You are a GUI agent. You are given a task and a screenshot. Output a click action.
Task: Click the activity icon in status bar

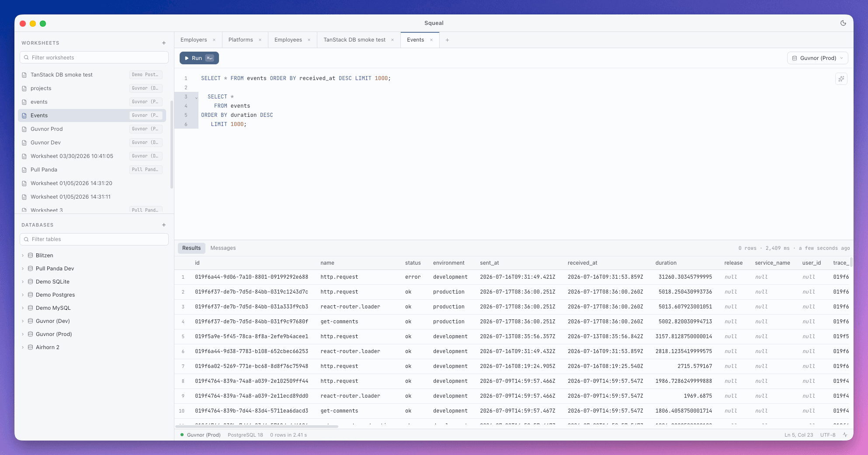(x=845, y=435)
